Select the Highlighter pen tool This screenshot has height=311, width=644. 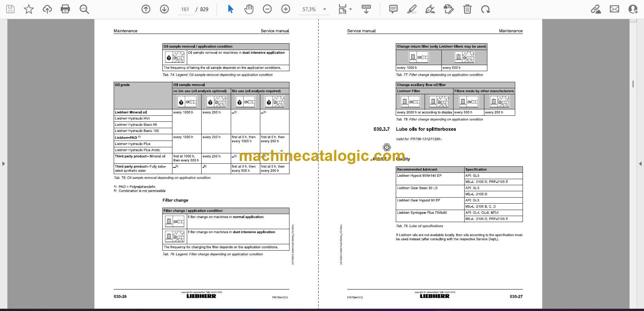pyautogui.click(x=412, y=9)
